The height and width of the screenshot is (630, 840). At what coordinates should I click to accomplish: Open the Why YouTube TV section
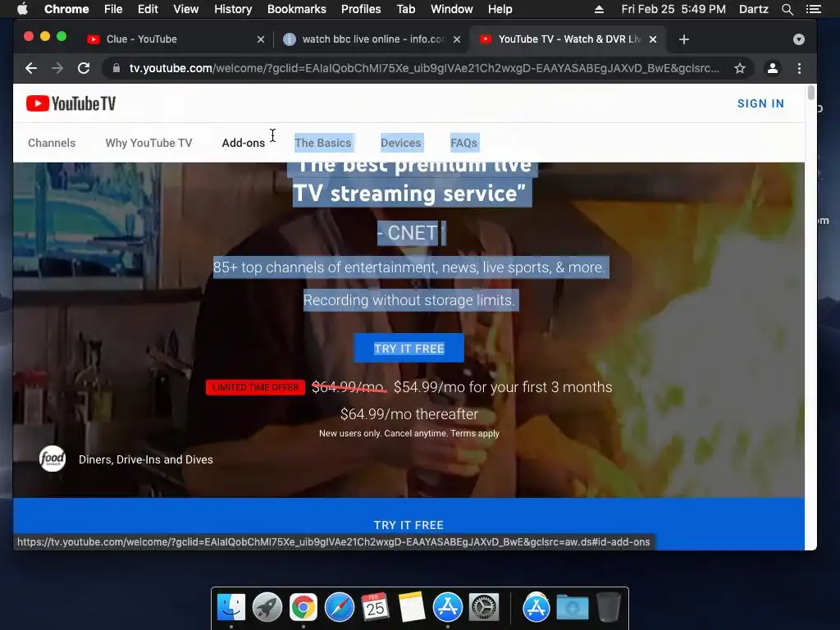(148, 143)
